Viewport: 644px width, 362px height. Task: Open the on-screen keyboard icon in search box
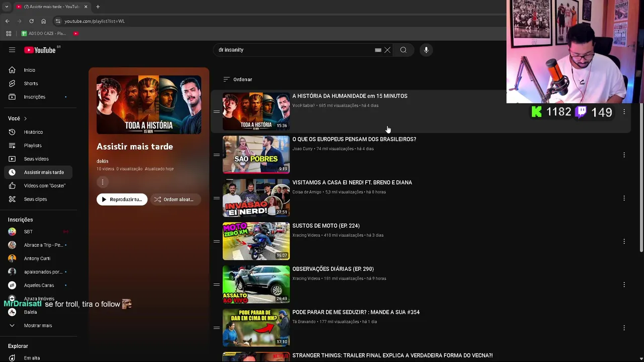coord(378,50)
